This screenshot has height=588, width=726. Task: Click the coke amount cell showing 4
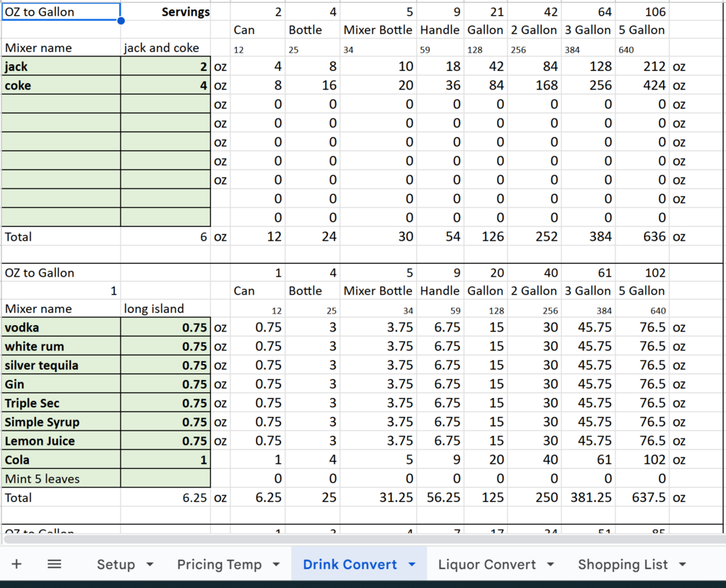coord(165,85)
